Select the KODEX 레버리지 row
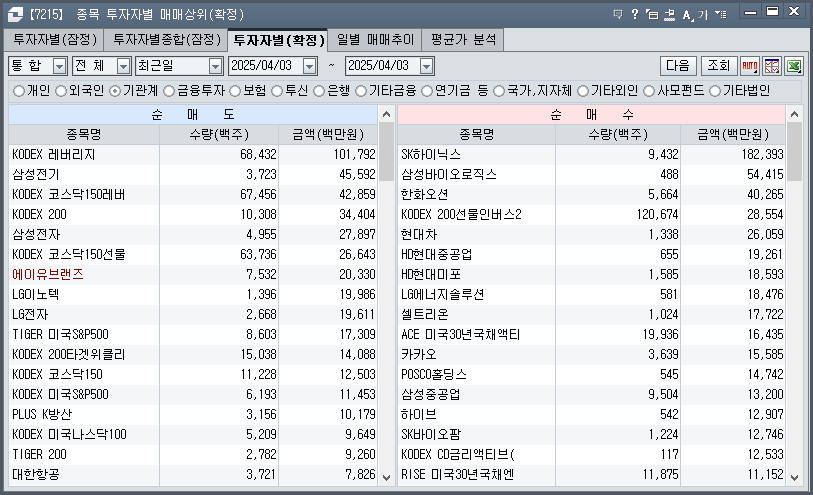The height and width of the screenshot is (495, 813). [x=193, y=154]
